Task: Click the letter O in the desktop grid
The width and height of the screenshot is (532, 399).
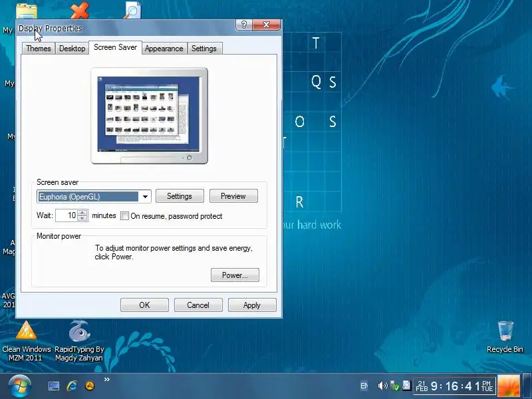Action: (x=300, y=122)
